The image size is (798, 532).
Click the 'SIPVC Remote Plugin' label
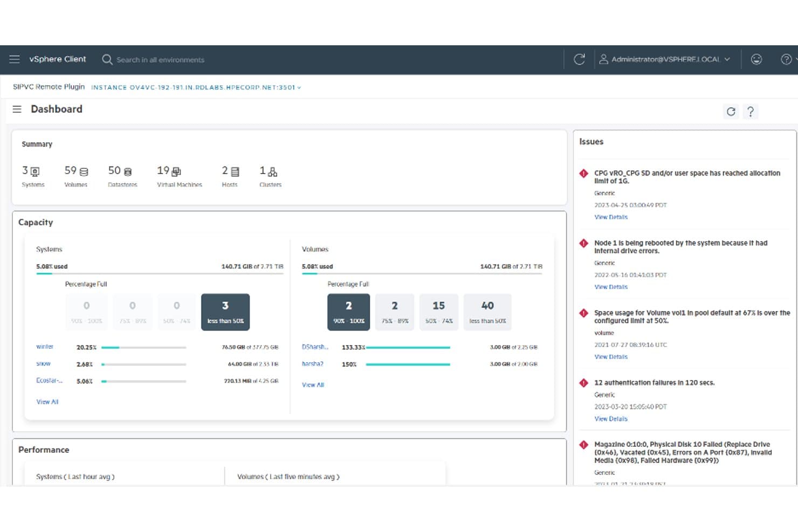pyautogui.click(x=49, y=87)
